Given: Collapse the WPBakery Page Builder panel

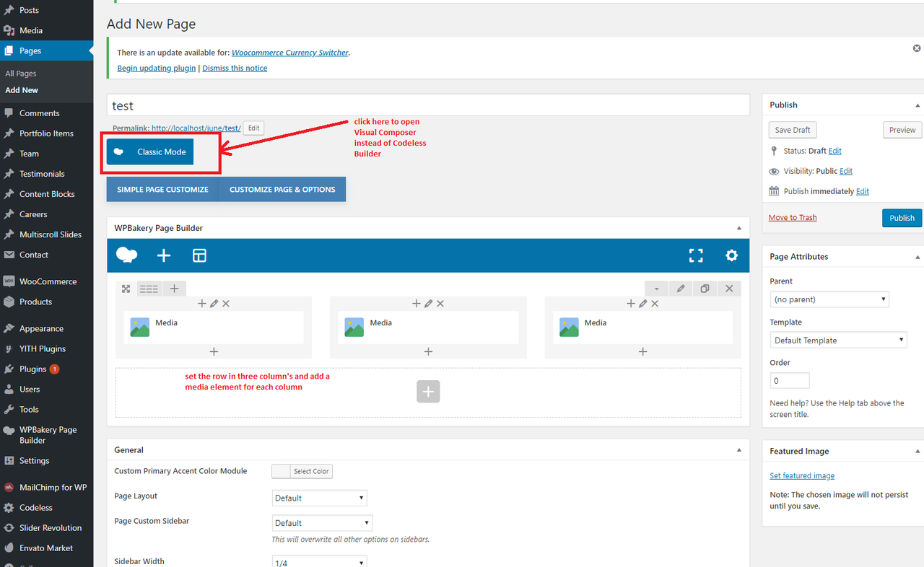Looking at the screenshot, I should click(738, 228).
